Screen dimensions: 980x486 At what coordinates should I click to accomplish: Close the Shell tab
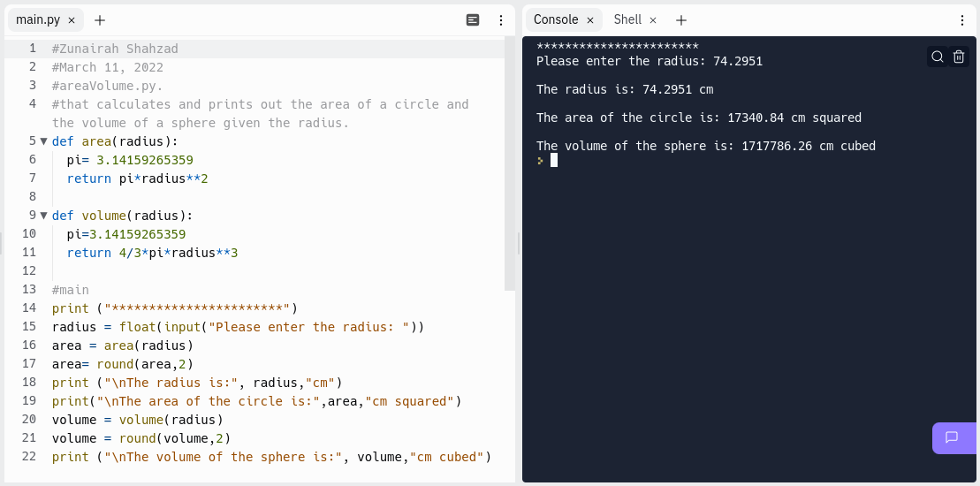(x=653, y=20)
